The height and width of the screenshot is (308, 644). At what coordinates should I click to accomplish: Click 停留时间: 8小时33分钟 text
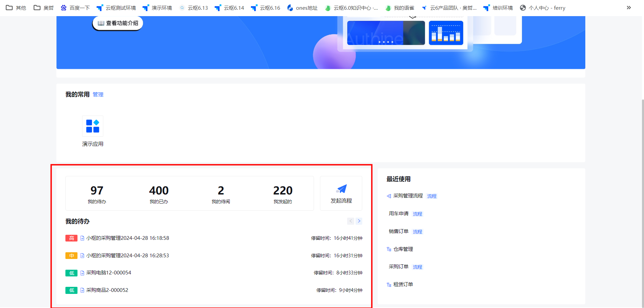pos(338,273)
